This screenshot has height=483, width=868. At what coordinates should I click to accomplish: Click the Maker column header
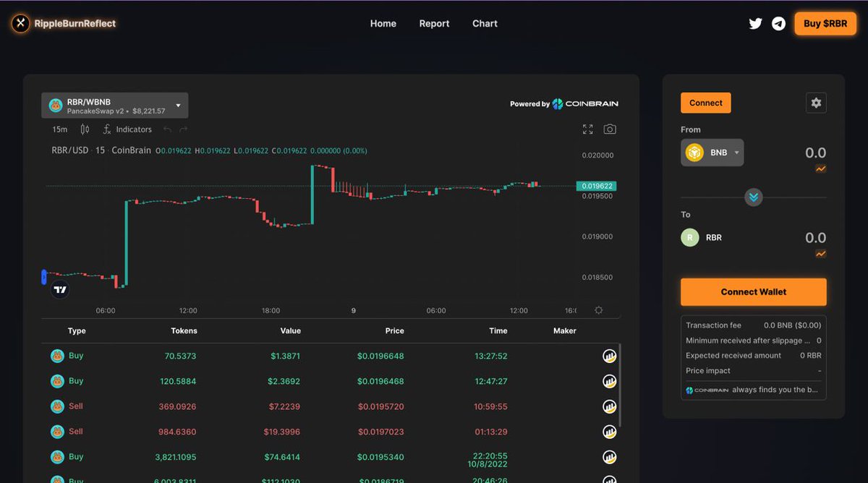pyautogui.click(x=565, y=330)
